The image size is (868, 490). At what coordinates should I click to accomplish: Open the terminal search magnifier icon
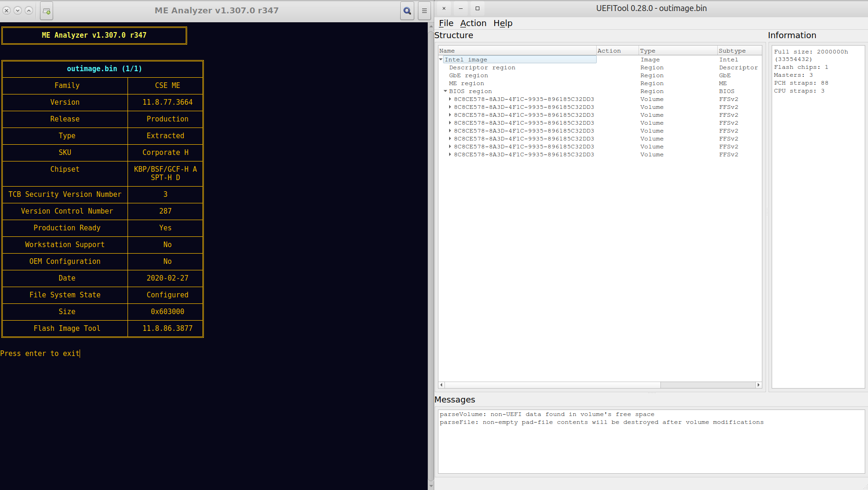[407, 11]
